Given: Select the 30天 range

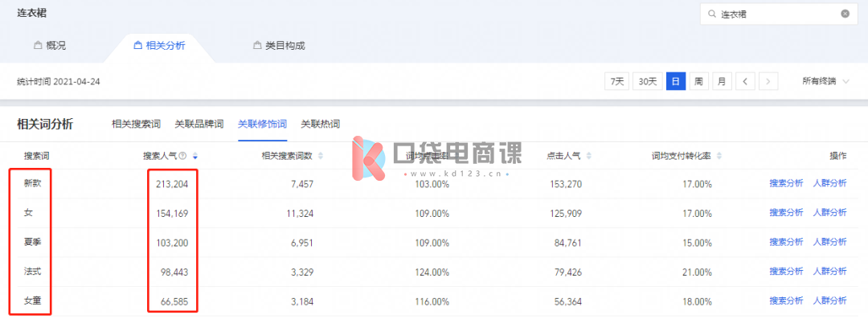Looking at the screenshot, I should pyautogui.click(x=648, y=81).
